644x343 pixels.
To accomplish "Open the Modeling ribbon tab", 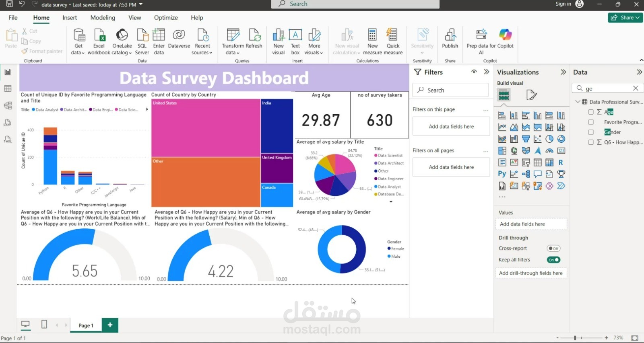I will 103,18.
